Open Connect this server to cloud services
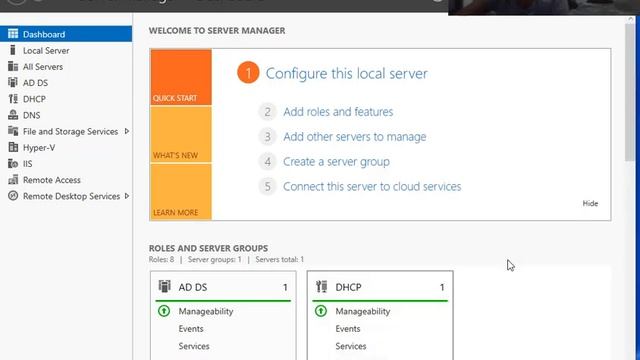 pyautogui.click(x=372, y=187)
